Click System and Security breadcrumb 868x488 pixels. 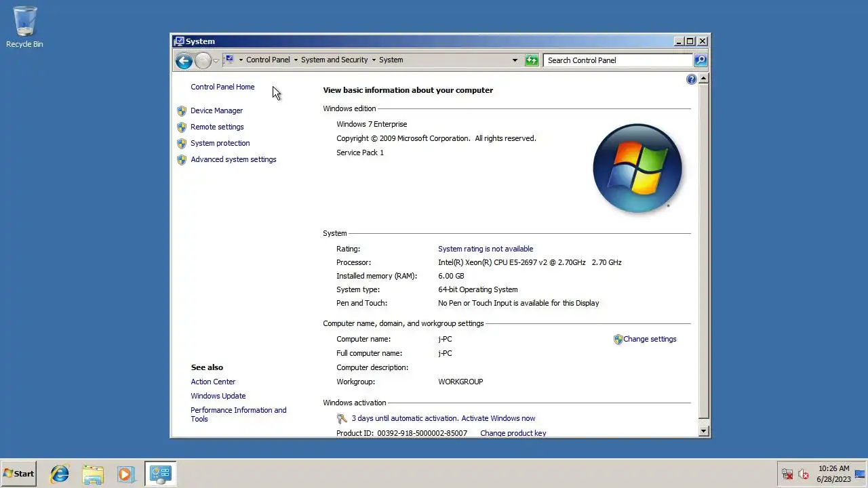(x=334, y=60)
